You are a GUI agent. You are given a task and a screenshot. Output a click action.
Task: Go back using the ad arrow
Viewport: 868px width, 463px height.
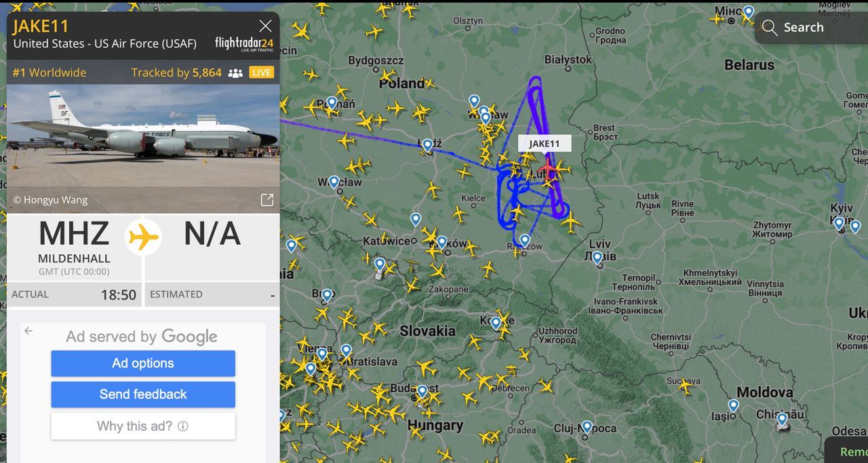[28, 331]
